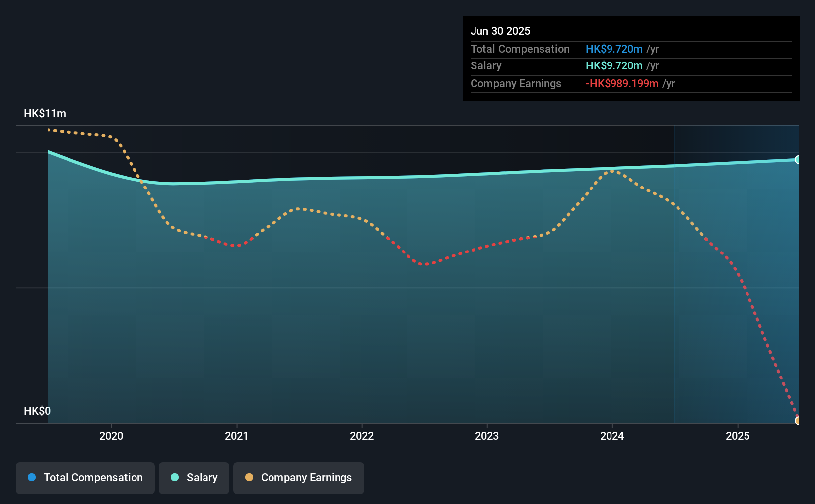Click the Company Earnings tooltip row label

pos(516,83)
